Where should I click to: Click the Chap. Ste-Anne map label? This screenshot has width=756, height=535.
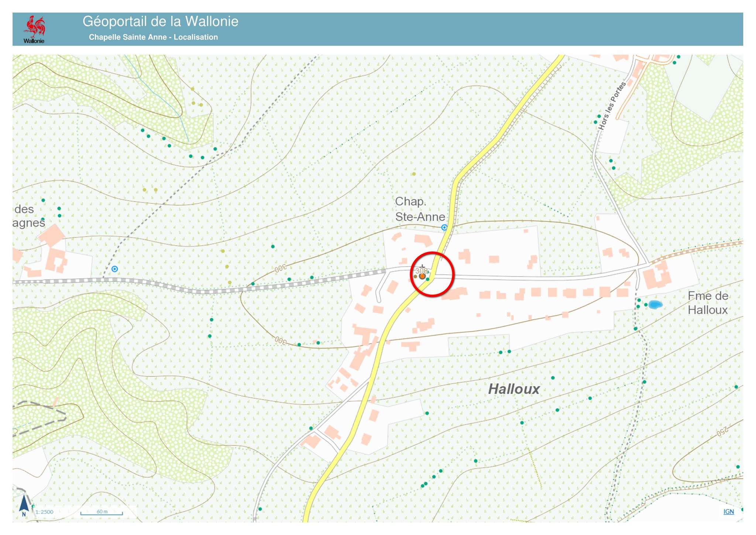(x=419, y=209)
